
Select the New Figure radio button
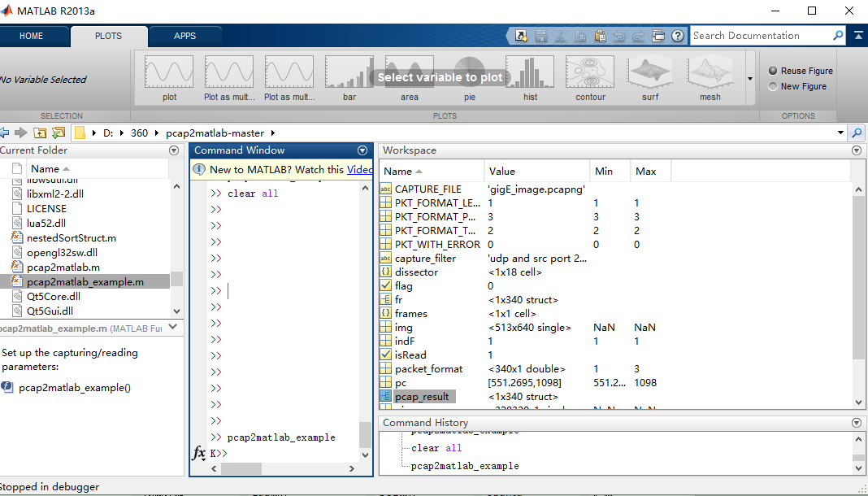[x=773, y=86]
